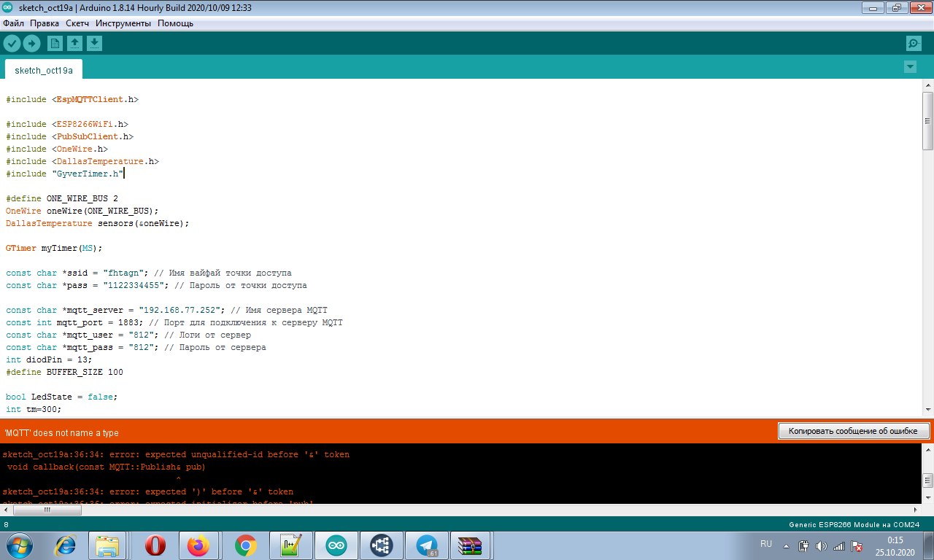Click the int tm=300 line

point(34,409)
